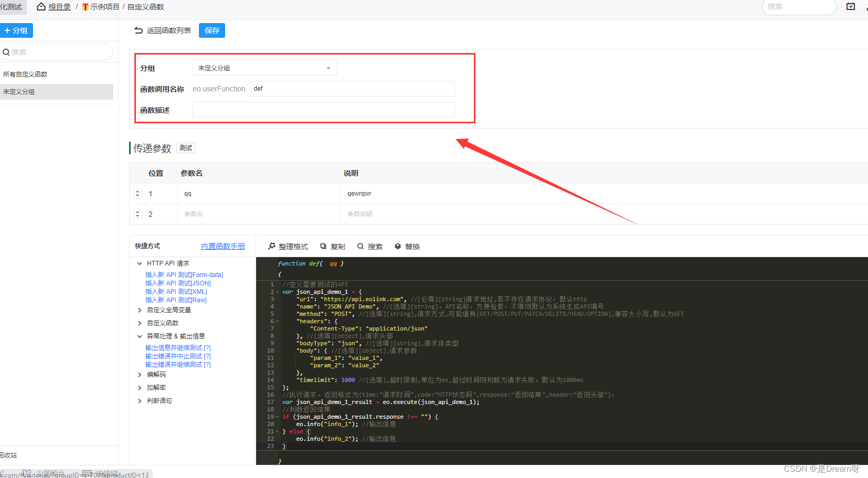Screen dimensions: 868x478
Task: Open the 分组 dropdown showing 未定义分组
Action: tap(265, 68)
